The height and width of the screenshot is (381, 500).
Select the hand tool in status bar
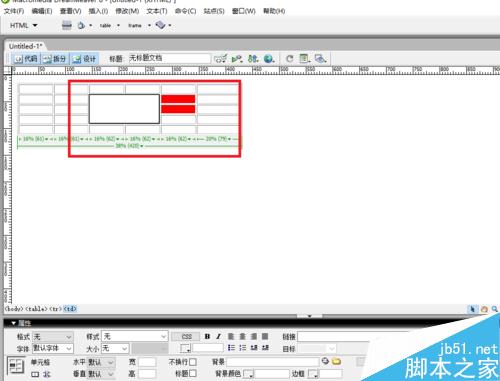(x=484, y=309)
